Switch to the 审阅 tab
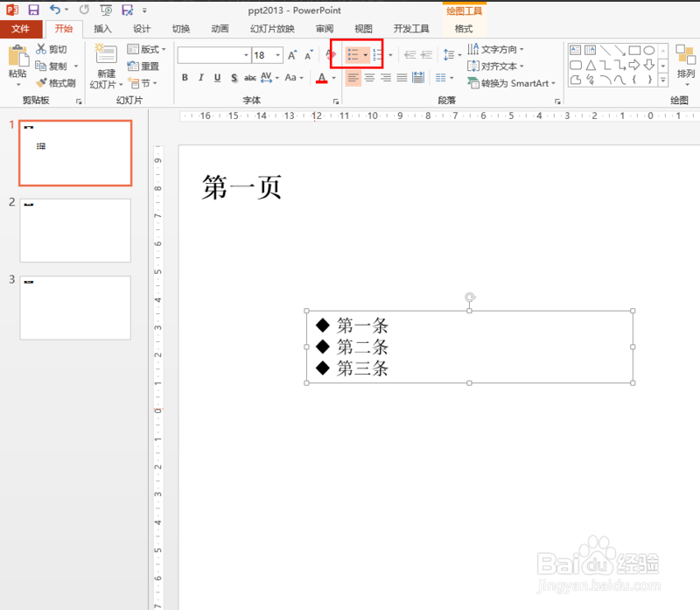The image size is (700, 610). coord(325,29)
